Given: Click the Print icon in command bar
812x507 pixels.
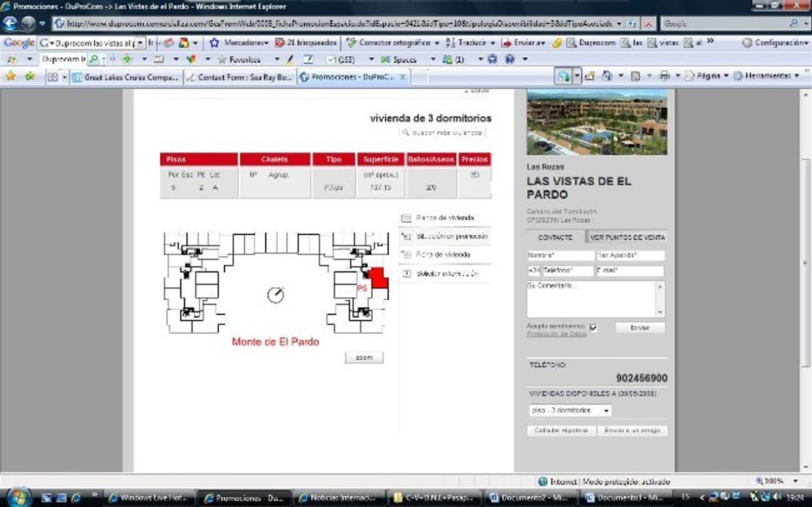Looking at the screenshot, I should pyautogui.click(x=664, y=76).
